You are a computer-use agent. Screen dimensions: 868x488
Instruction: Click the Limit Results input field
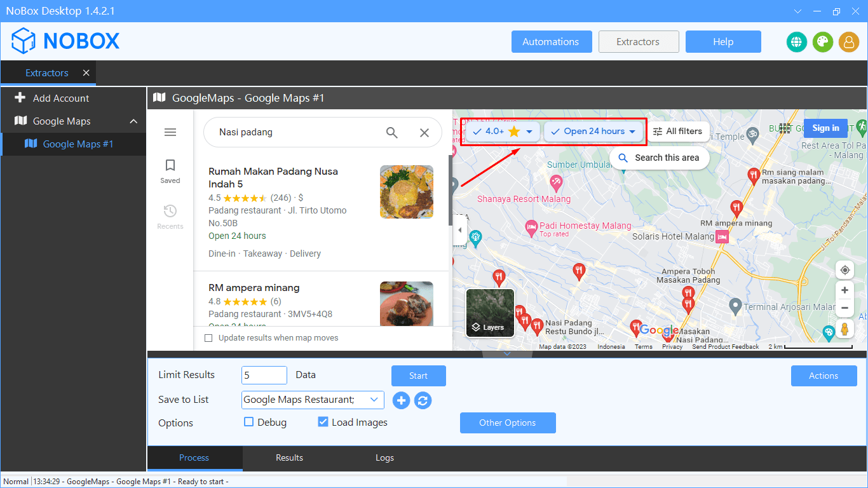[x=264, y=376]
